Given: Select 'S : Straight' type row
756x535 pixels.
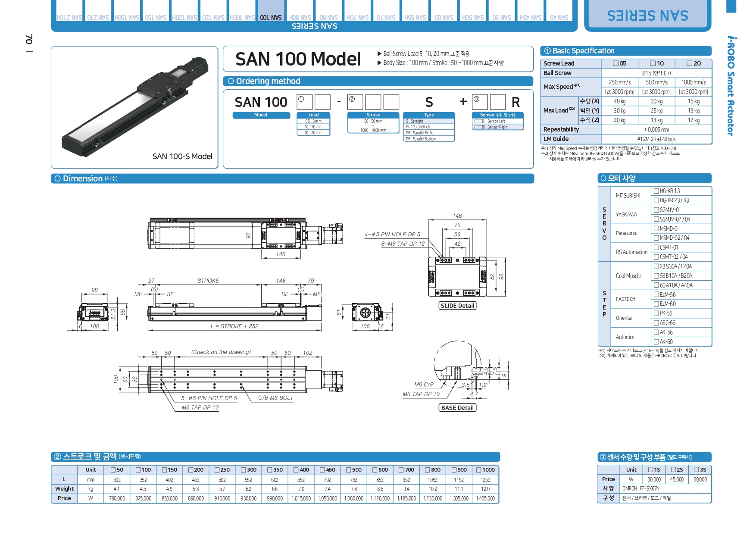Looking at the screenshot, I should pyautogui.click(x=429, y=121).
